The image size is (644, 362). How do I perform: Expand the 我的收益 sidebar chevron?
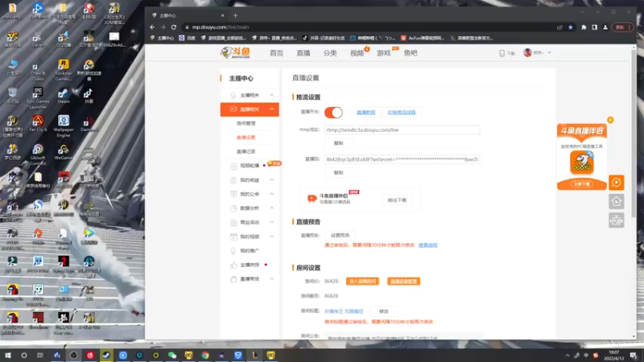(271, 180)
